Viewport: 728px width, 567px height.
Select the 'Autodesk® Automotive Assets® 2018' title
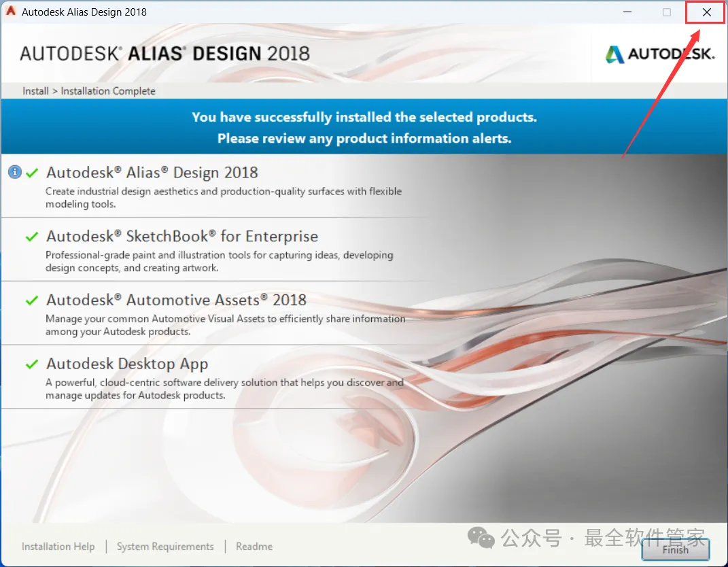176,300
